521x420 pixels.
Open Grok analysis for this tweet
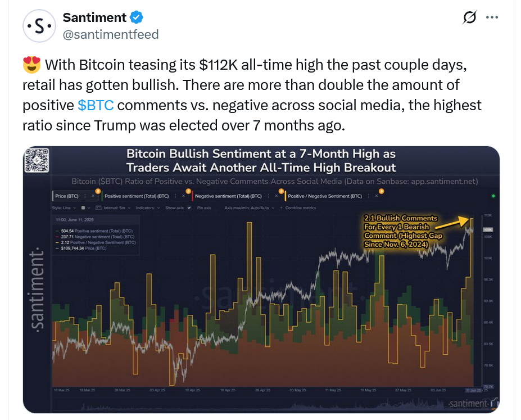(x=469, y=17)
